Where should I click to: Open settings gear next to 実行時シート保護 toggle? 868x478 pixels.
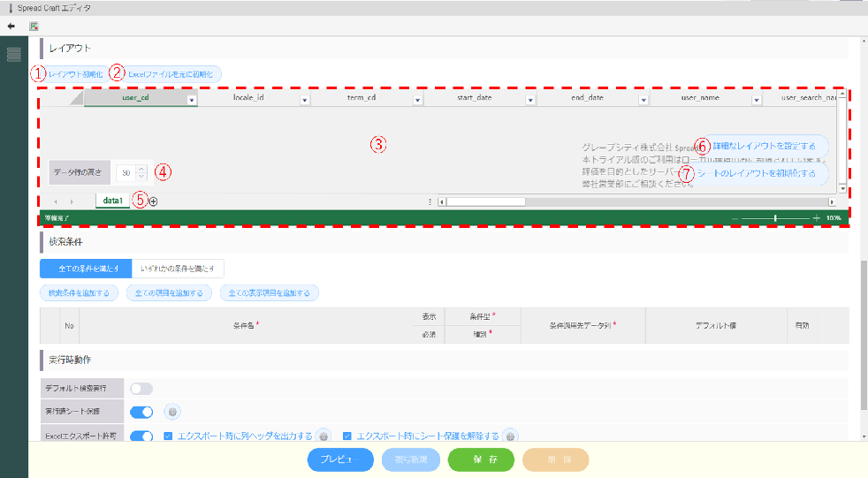tap(173, 412)
